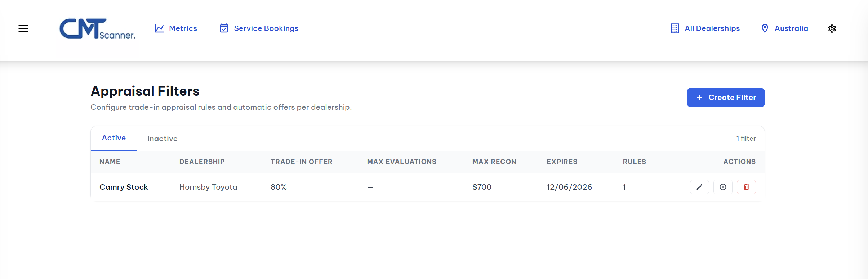Pause the Camry Stock filter
Viewport: 868px width, 279px height.
coord(723,187)
